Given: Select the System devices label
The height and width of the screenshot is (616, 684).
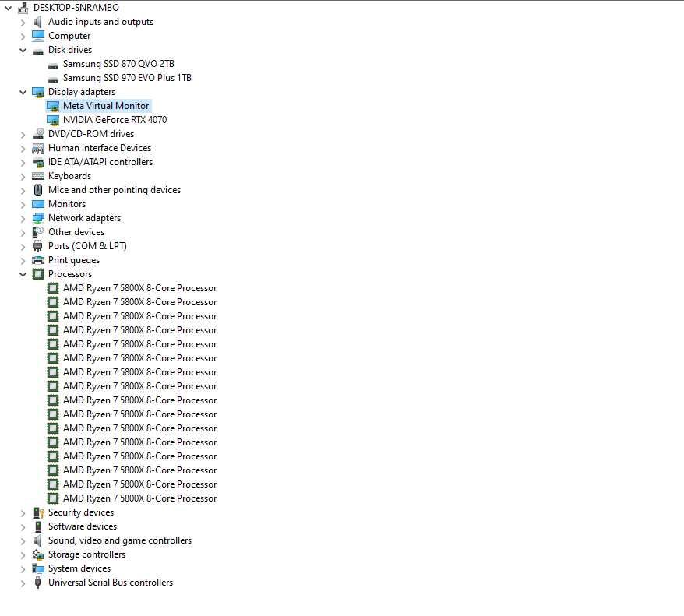Looking at the screenshot, I should [79, 568].
